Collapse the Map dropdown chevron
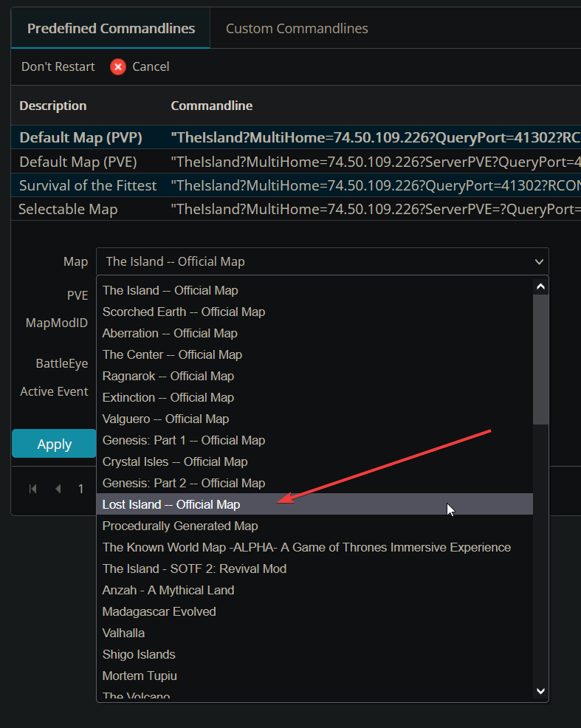The width and height of the screenshot is (581, 728). [x=540, y=261]
